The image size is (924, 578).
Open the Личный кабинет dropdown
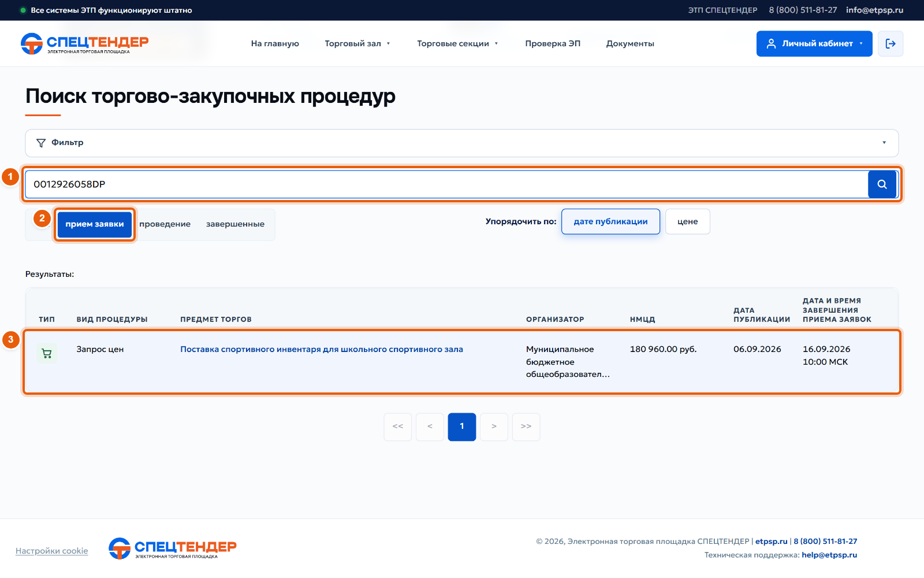click(814, 43)
